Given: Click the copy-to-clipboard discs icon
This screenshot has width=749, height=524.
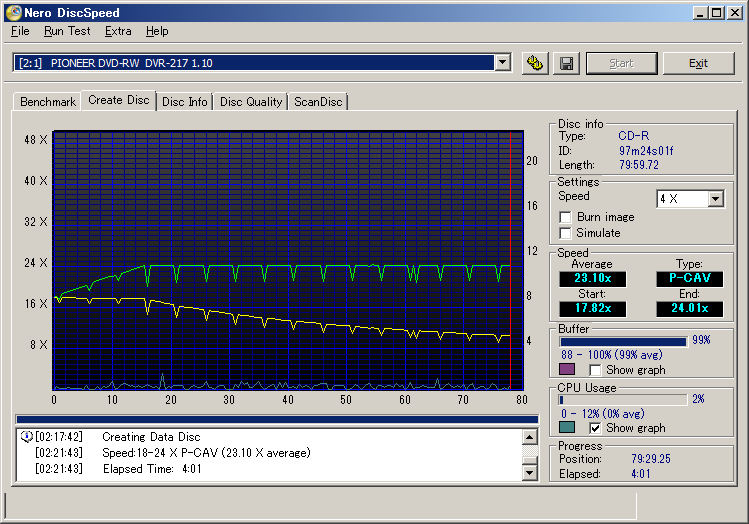Looking at the screenshot, I should [535, 63].
